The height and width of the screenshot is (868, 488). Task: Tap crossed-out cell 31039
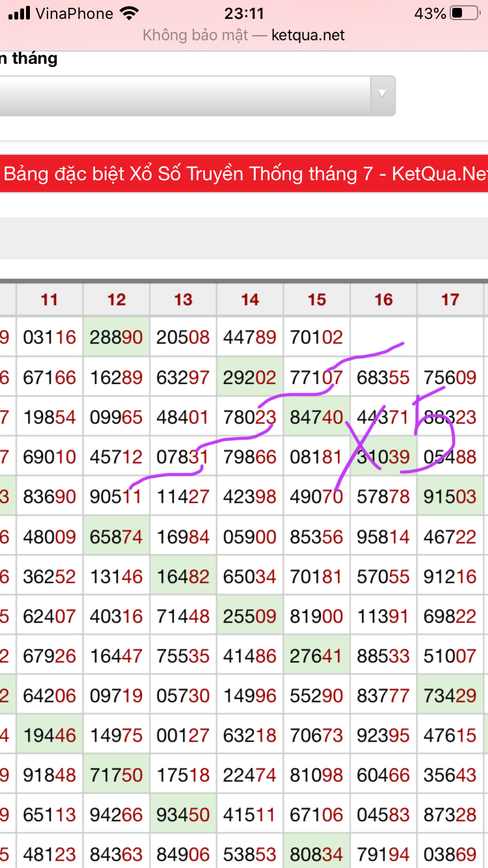[x=383, y=457]
